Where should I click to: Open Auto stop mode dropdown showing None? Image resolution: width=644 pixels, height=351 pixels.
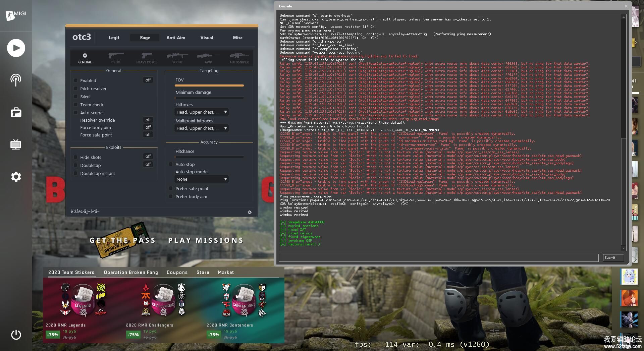[202, 179]
